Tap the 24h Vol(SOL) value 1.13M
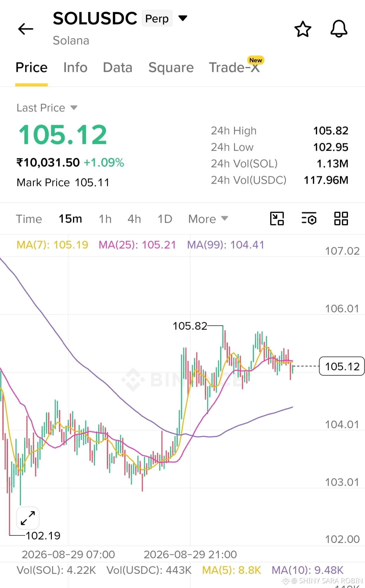Screen dimensions: 365x588 [332, 164]
